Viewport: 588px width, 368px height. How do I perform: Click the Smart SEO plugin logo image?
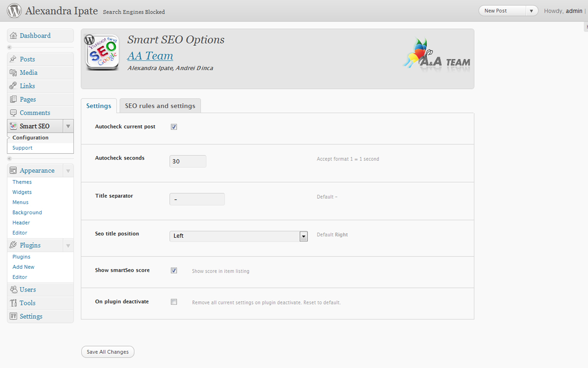(101, 53)
